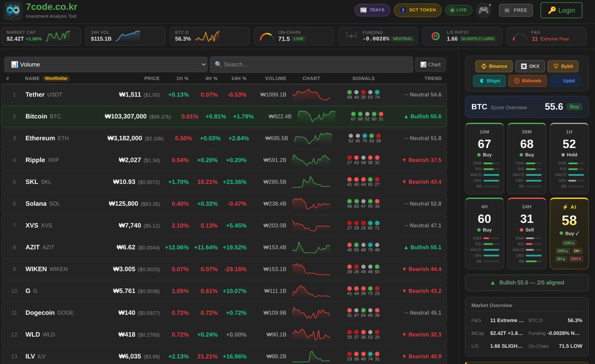Click the Chart view button
Screen dimensions: 595x364
pos(430,64)
